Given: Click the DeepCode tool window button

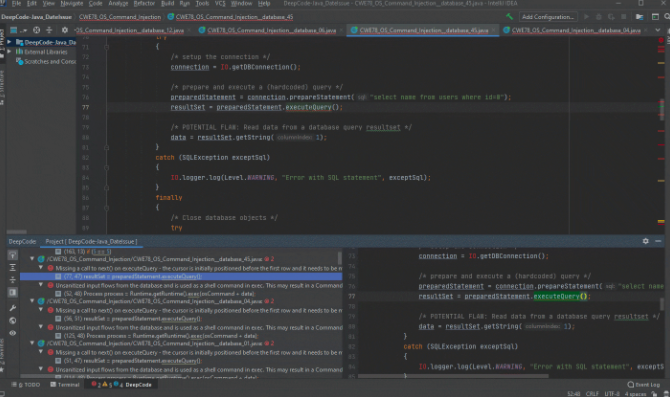Looking at the screenshot, I should [x=122, y=385].
